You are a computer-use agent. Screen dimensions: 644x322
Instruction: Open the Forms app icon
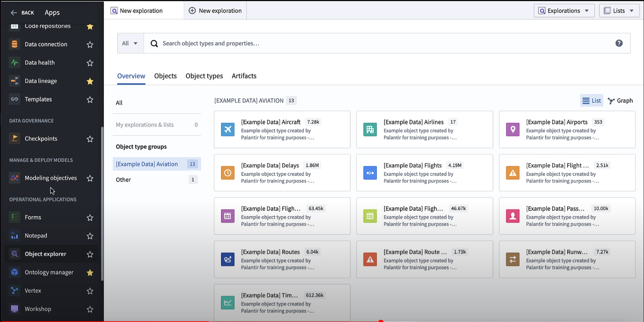15,217
